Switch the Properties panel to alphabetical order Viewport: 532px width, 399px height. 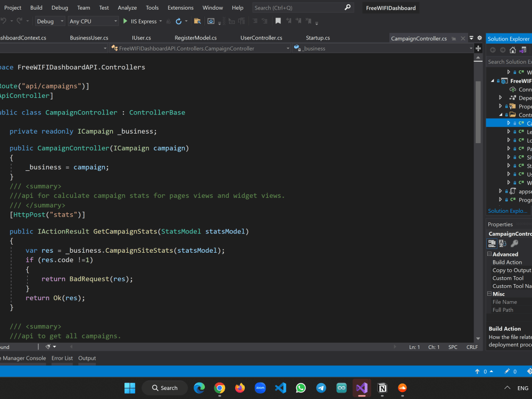[x=502, y=243]
